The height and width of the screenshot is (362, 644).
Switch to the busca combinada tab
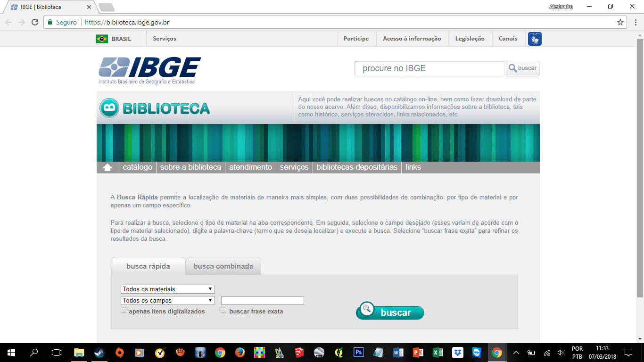tap(223, 266)
